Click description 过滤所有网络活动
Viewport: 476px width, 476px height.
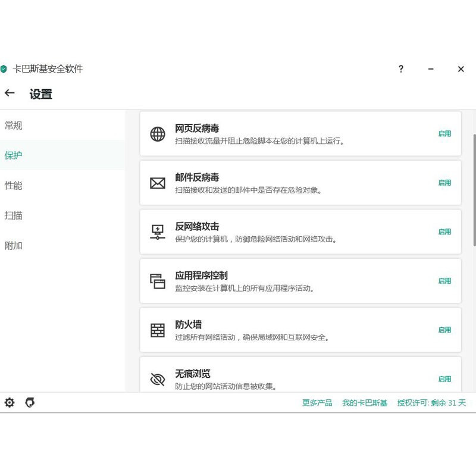(x=252, y=337)
